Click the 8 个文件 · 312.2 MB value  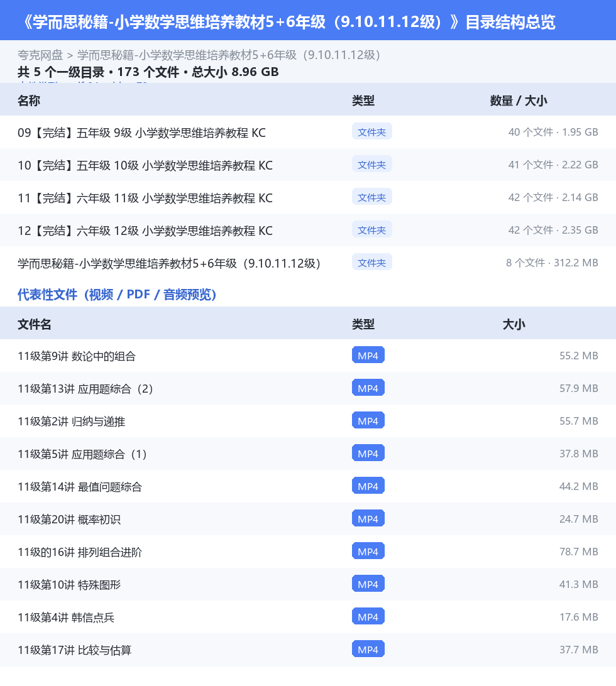click(552, 263)
